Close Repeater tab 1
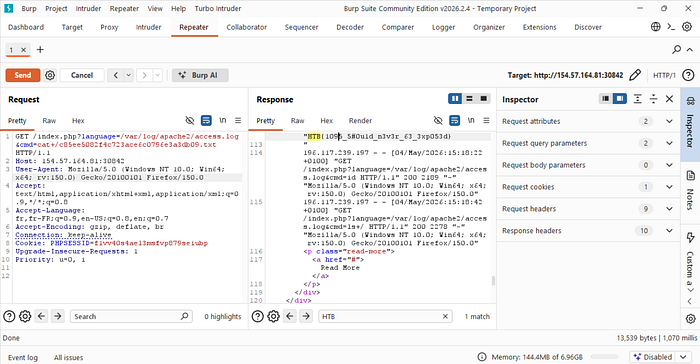Image resolution: width=700 pixels, height=364 pixels. [24, 50]
